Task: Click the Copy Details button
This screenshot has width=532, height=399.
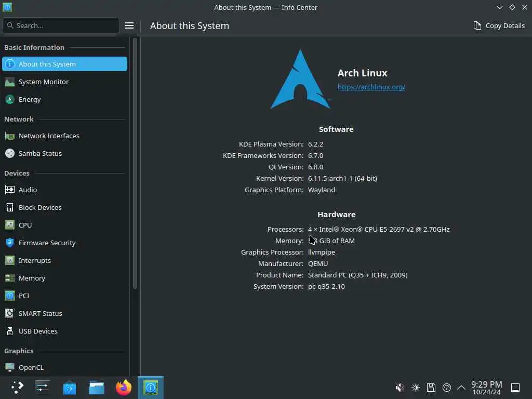Action: [499, 26]
